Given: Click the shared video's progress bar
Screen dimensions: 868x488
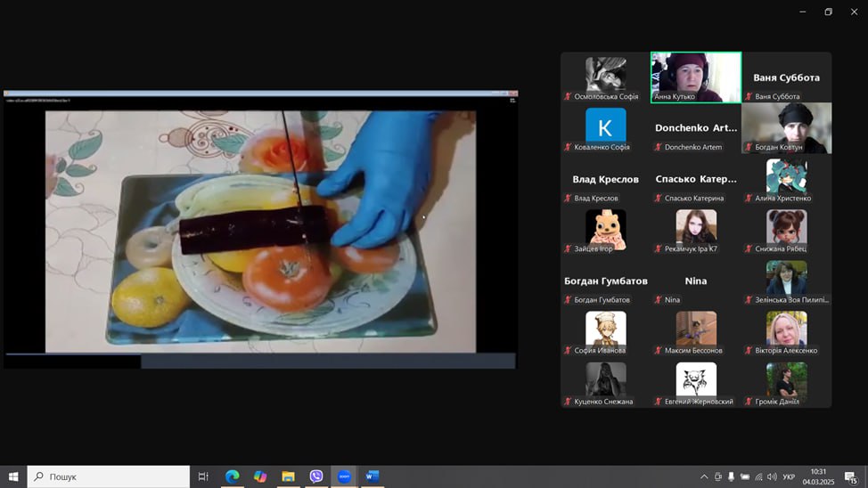Looking at the screenshot, I should (x=260, y=361).
